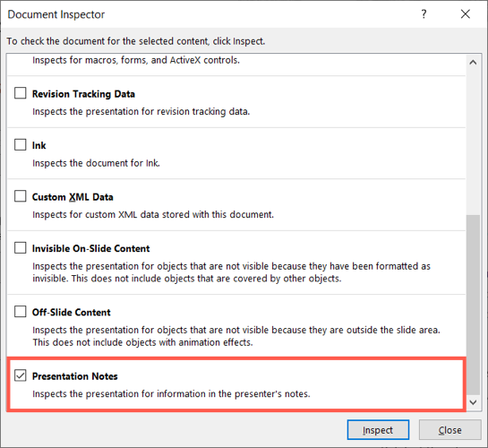
Task: Check the Ink option checkbox
Action: pyautogui.click(x=21, y=144)
